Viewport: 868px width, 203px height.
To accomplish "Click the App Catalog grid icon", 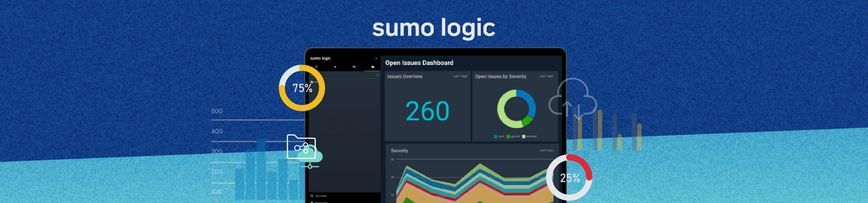I will click(312, 196).
